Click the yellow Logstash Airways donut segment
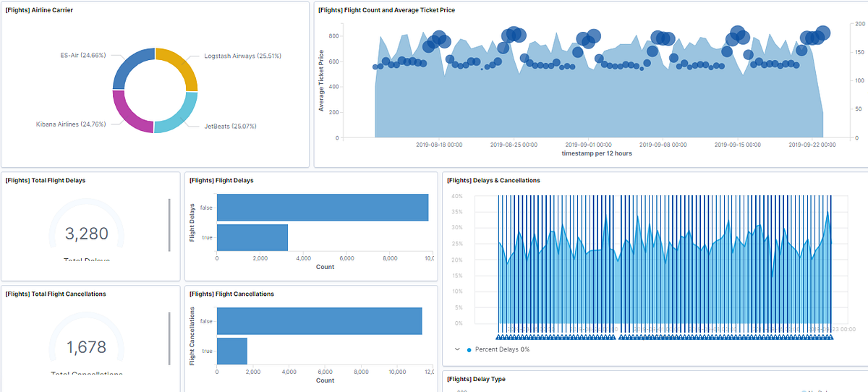Viewport: 868px width, 392px height. [179, 66]
